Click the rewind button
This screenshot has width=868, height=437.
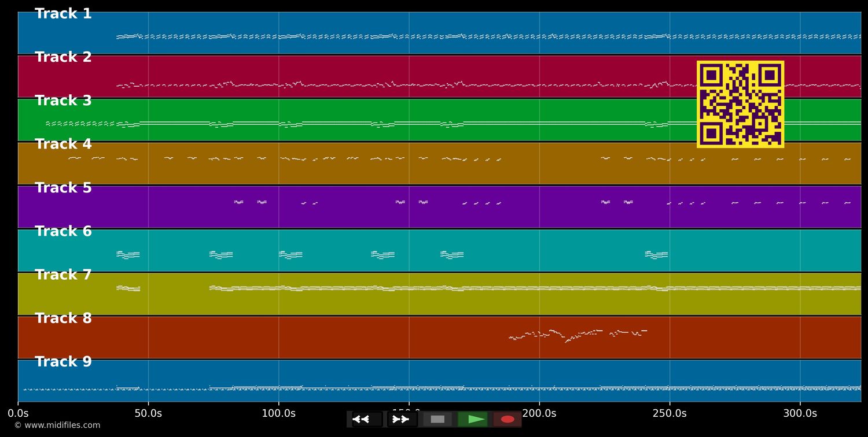[367, 419]
